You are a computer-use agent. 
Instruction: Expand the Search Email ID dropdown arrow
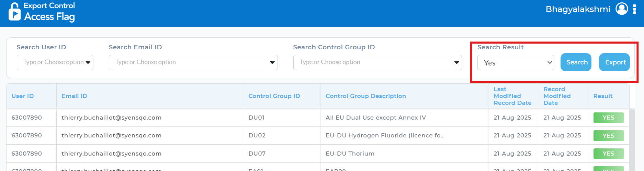pos(272,62)
